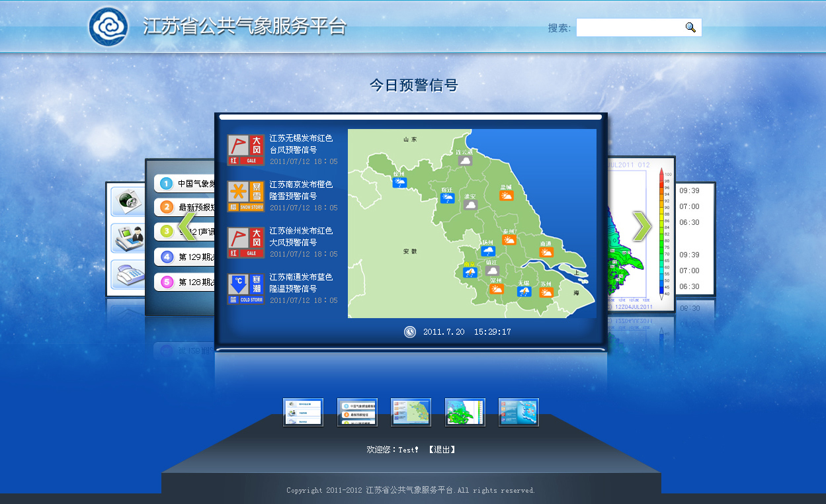Select the top 07:00 time entry in right panel
This screenshot has width=826, height=504.
[x=689, y=206]
